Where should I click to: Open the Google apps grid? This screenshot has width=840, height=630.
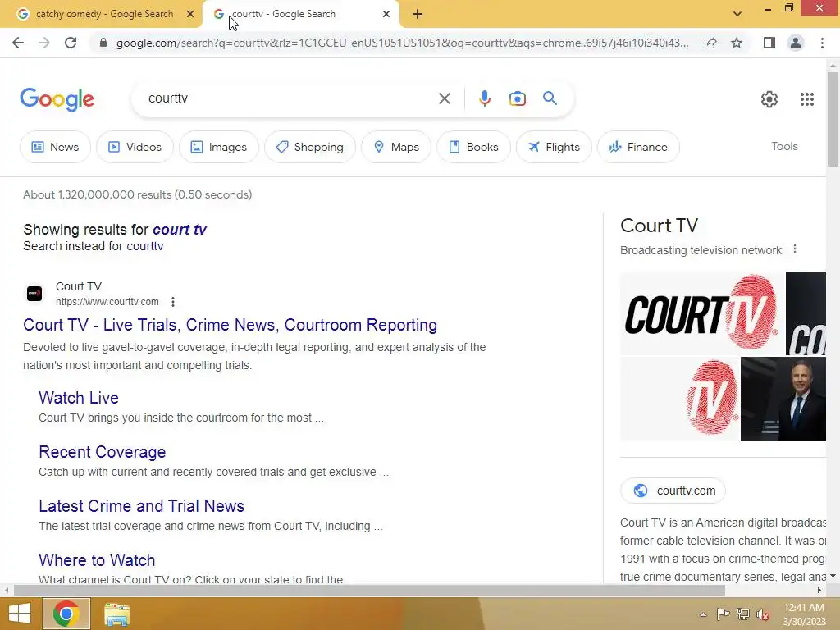[x=807, y=99]
